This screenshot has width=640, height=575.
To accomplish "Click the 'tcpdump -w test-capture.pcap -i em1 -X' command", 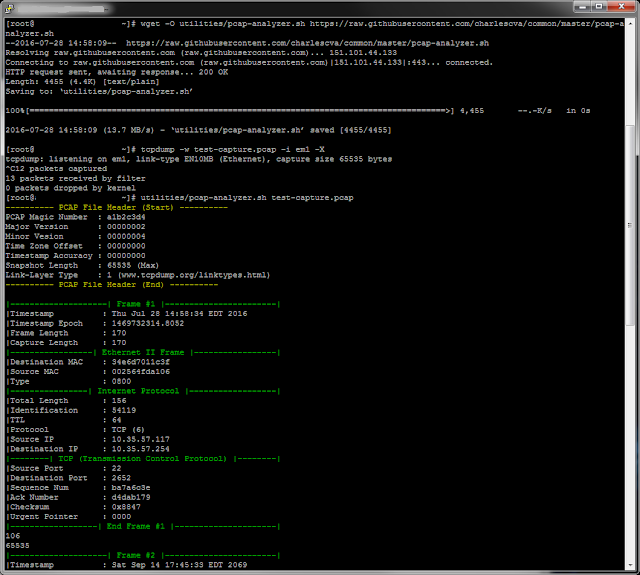I will click(233, 150).
